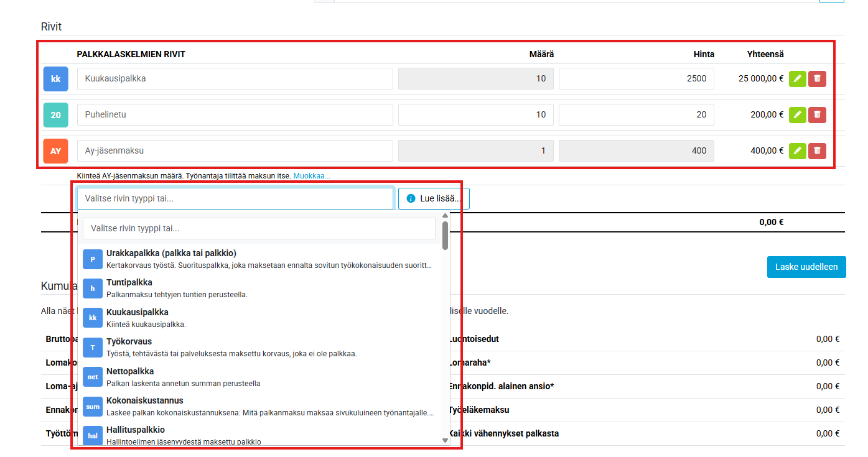Image resolution: width=868 pixels, height=457 pixels.
Task: Click the blue 'kk' row type badge
Action: tap(55, 79)
